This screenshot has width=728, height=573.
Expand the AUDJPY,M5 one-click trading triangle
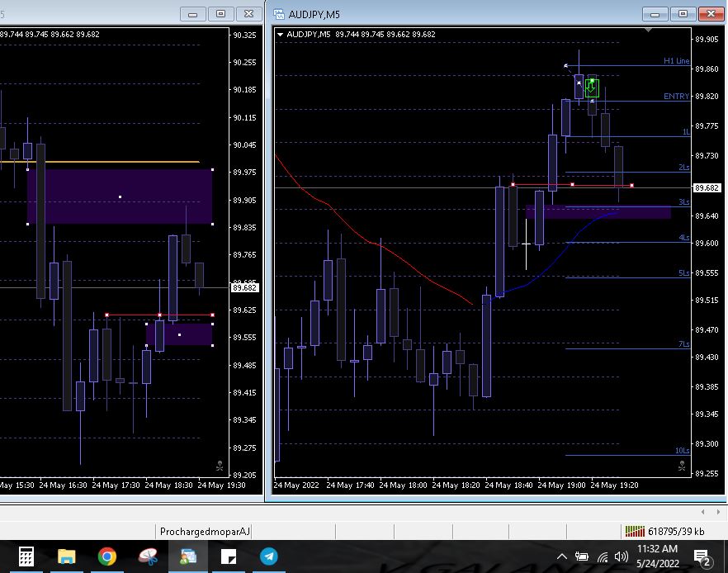point(281,35)
